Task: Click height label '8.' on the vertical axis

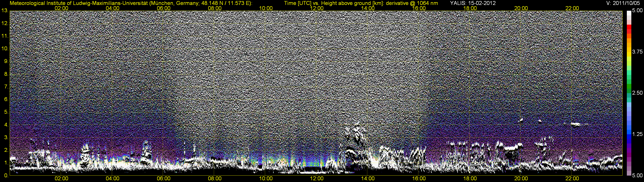Action: [x=6, y=74]
